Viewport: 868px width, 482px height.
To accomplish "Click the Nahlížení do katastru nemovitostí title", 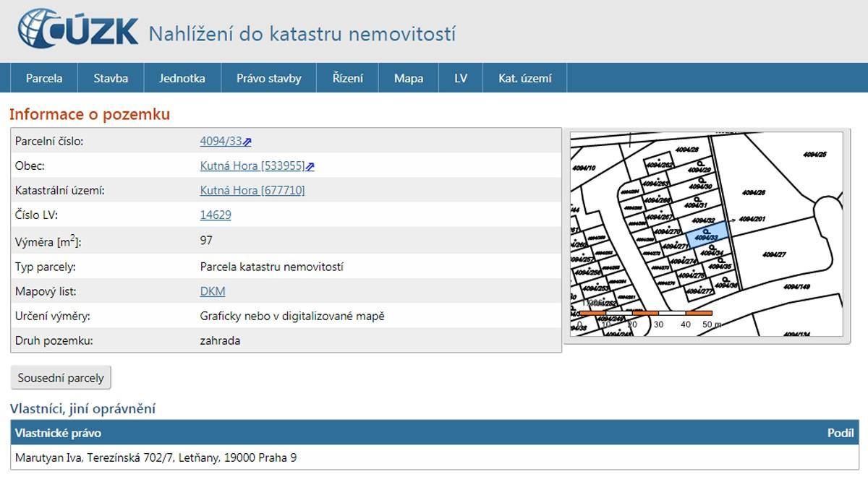I will coord(302,34).
